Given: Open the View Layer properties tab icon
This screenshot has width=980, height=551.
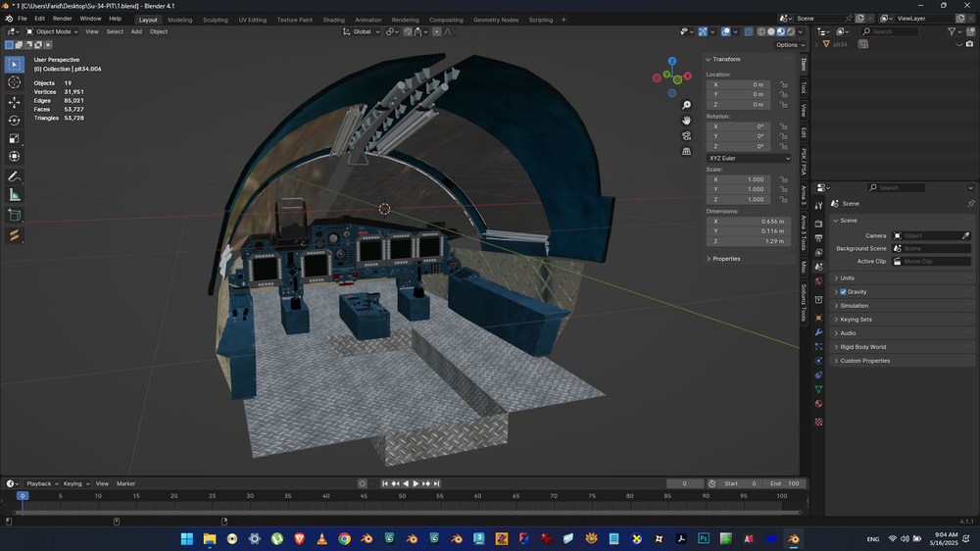Looking at the screenshot, I should (818, 252).
